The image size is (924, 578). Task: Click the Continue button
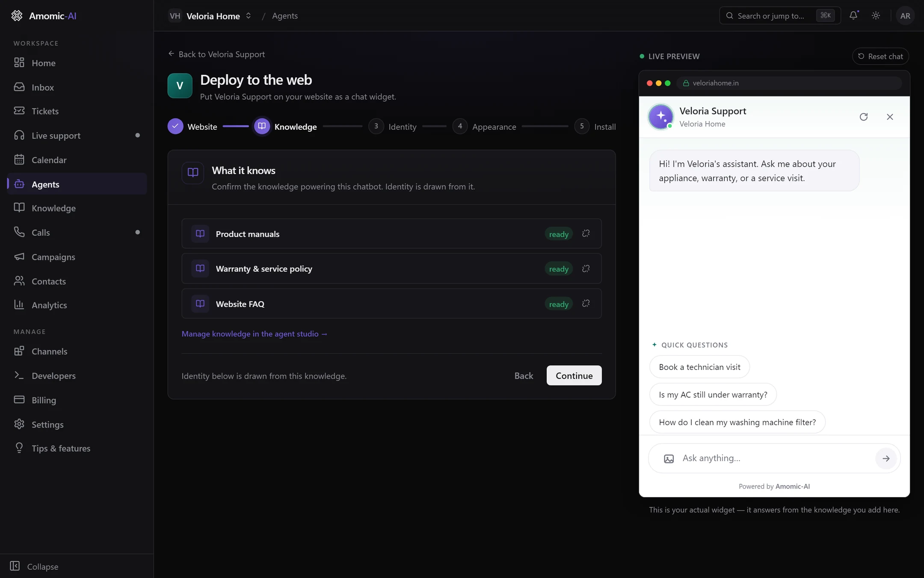tap(574, 375)
